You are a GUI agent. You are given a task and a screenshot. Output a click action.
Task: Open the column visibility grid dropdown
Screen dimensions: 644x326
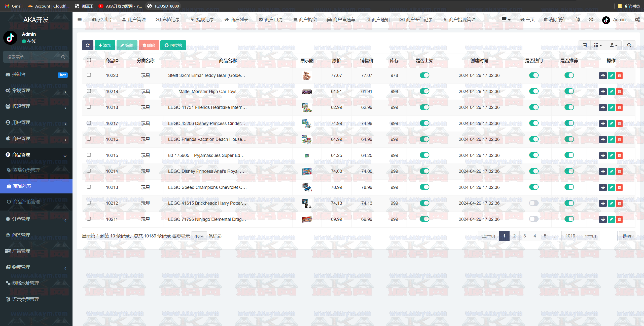click(598, 45)
